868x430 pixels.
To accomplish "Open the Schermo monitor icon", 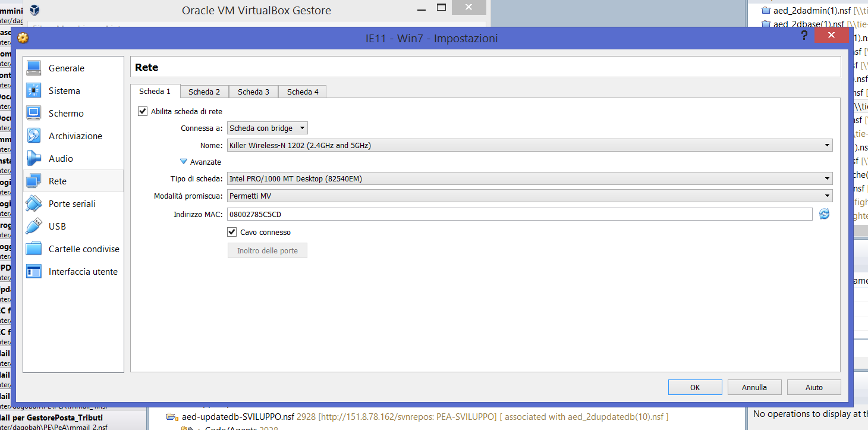I will pos(34,114).
